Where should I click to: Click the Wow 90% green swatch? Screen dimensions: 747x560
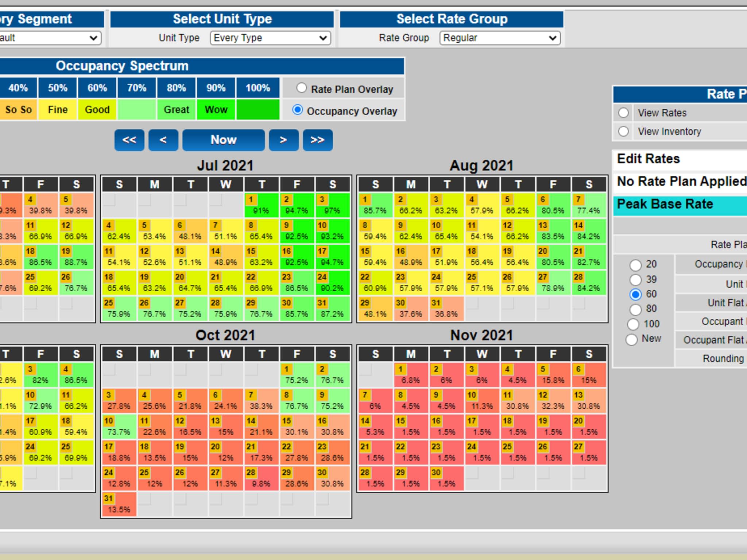click(x=216, y=110)
